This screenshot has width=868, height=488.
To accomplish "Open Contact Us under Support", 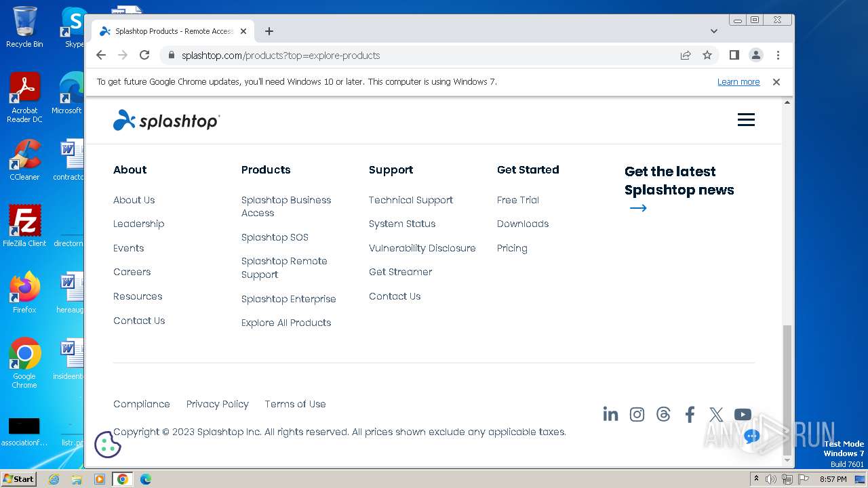I will point(395,296).
